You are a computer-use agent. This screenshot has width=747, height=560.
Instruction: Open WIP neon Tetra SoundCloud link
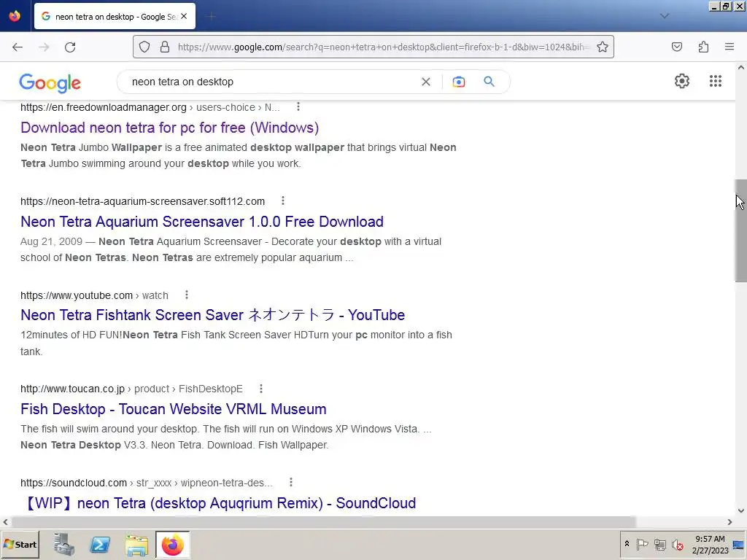click(219, 503)
